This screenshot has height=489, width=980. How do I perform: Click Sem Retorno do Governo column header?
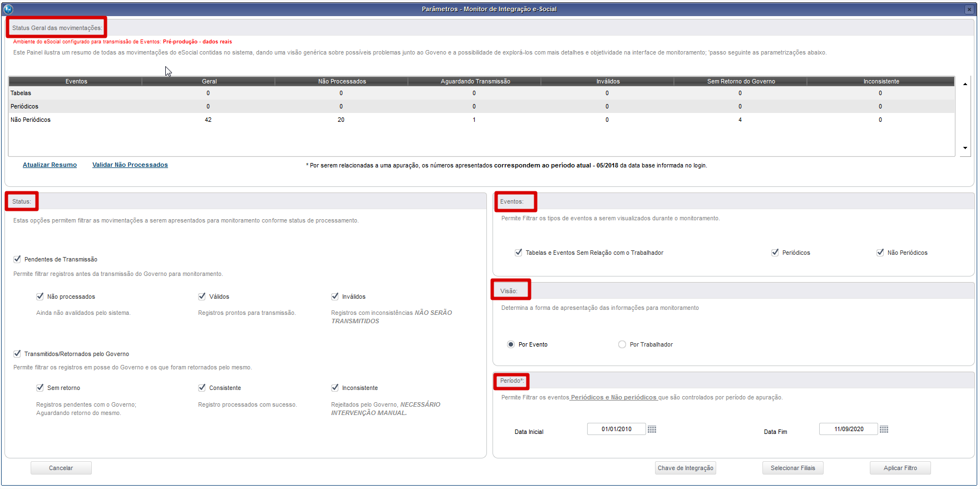(741, 81)
